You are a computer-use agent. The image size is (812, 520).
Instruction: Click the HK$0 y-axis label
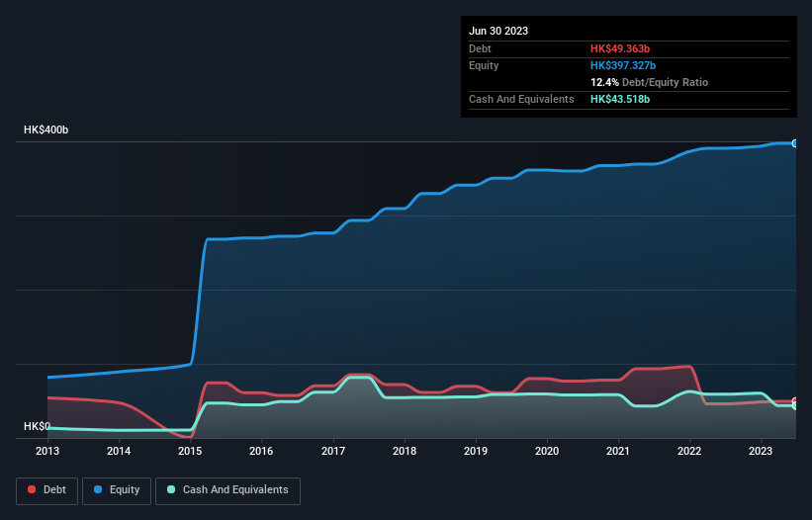[x=37, y=426]
